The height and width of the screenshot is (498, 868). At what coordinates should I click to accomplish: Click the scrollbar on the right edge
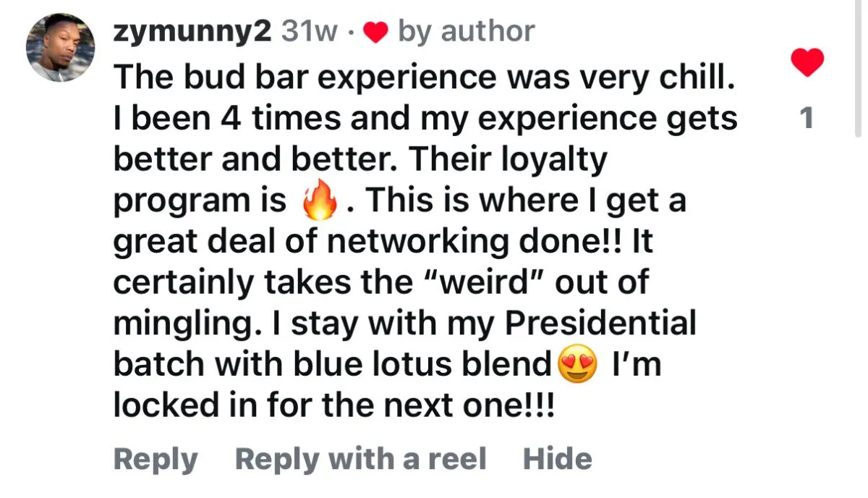click(859, 68)
